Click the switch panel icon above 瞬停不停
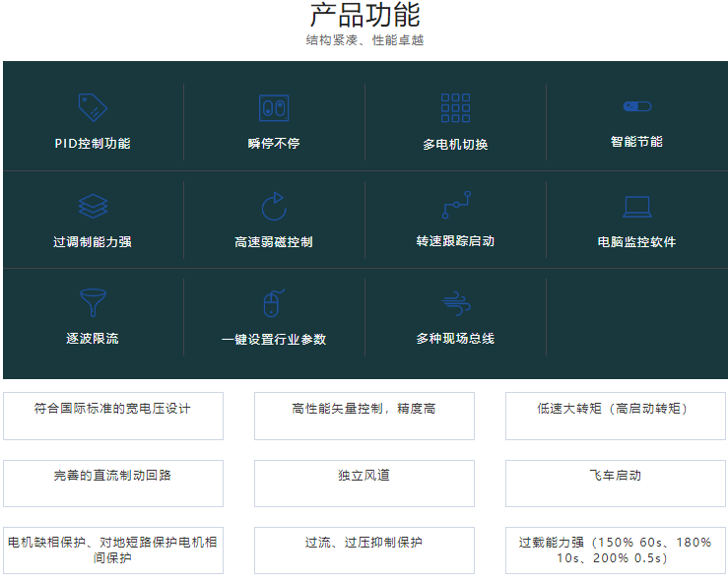 click(274, 107)
